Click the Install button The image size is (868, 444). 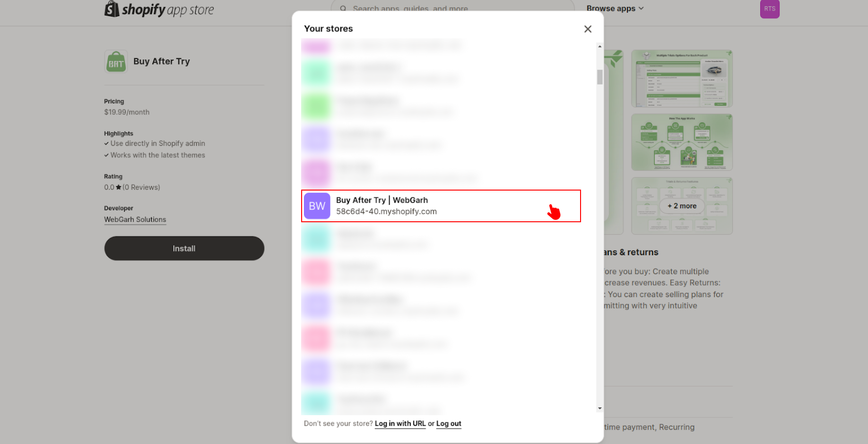tap(184, 248)
